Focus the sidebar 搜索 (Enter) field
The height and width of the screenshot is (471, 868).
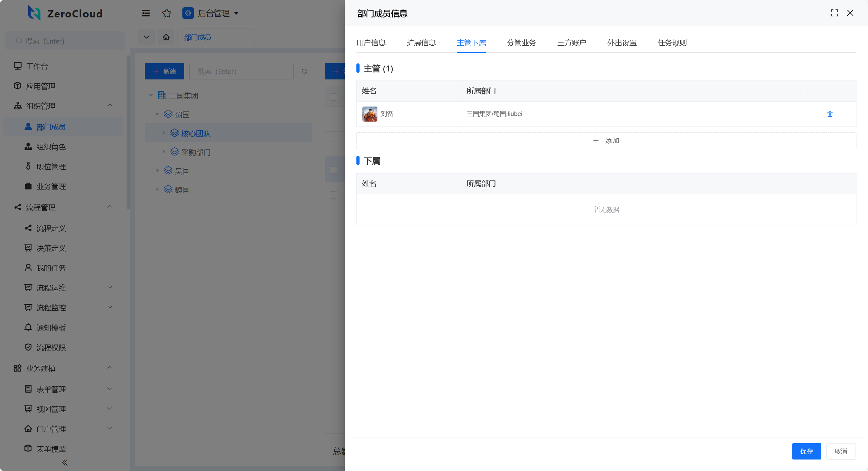point(65,41)
